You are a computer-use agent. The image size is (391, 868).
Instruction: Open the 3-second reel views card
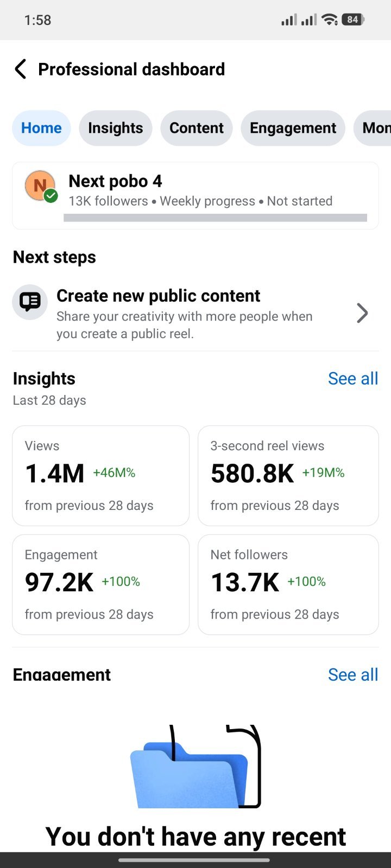tap(288, 476)
